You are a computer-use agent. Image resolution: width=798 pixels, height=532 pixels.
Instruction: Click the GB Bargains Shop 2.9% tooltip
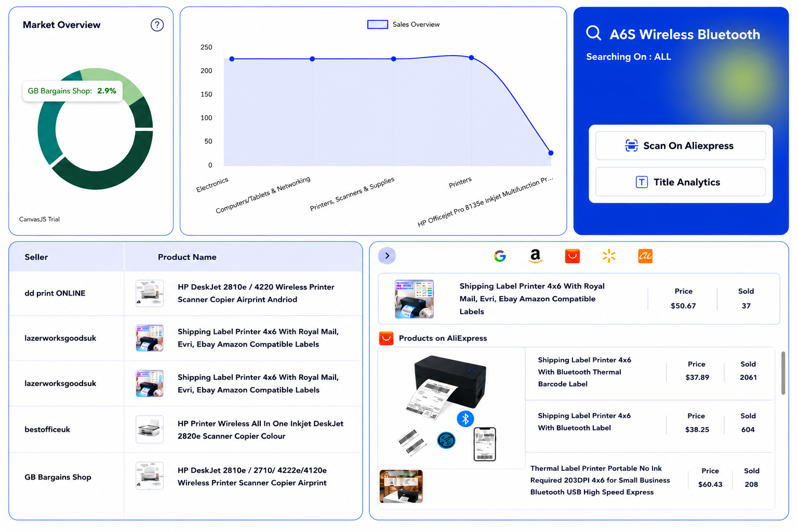(x=72, y=91)
